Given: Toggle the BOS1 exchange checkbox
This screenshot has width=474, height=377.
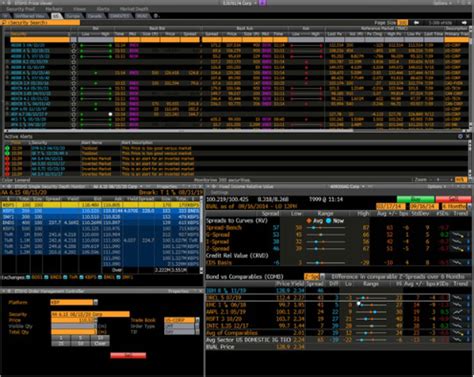Looking at the screenshot, I should click(28, 277).
